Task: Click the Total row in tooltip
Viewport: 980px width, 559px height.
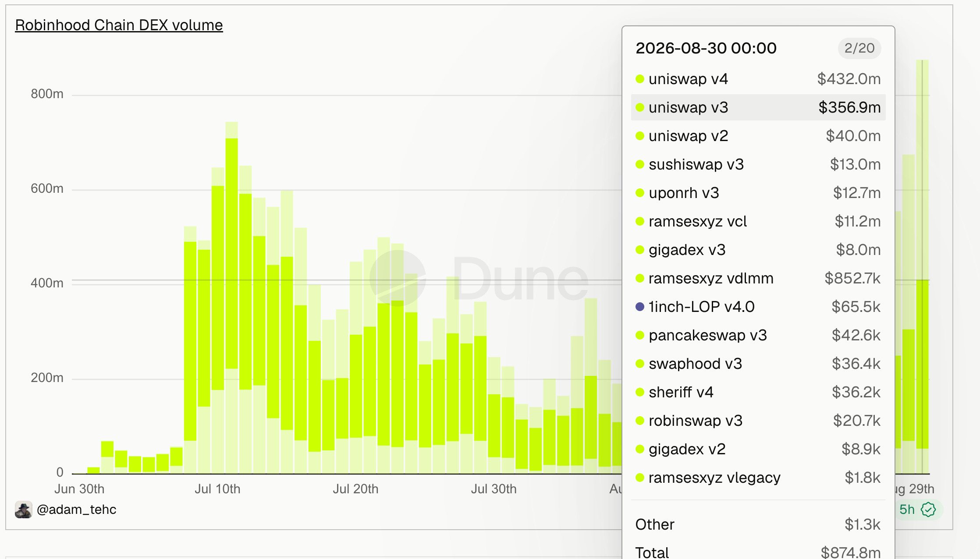Action: [x=758, y=552]
